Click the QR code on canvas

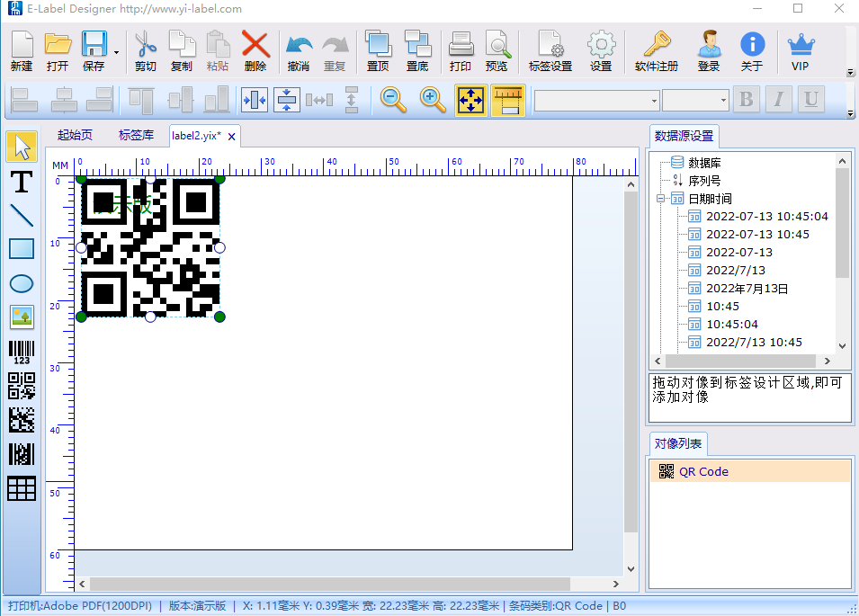coord(150,247)
